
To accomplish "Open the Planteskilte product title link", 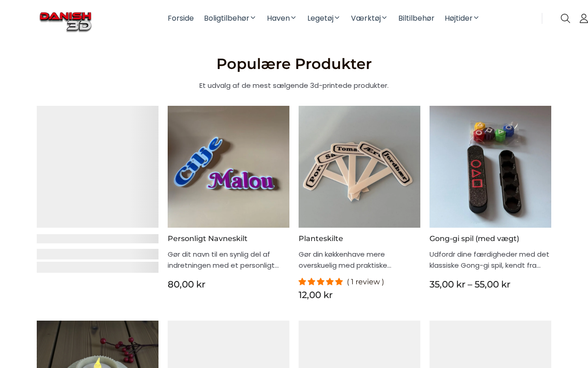I will tap(321, 238).
